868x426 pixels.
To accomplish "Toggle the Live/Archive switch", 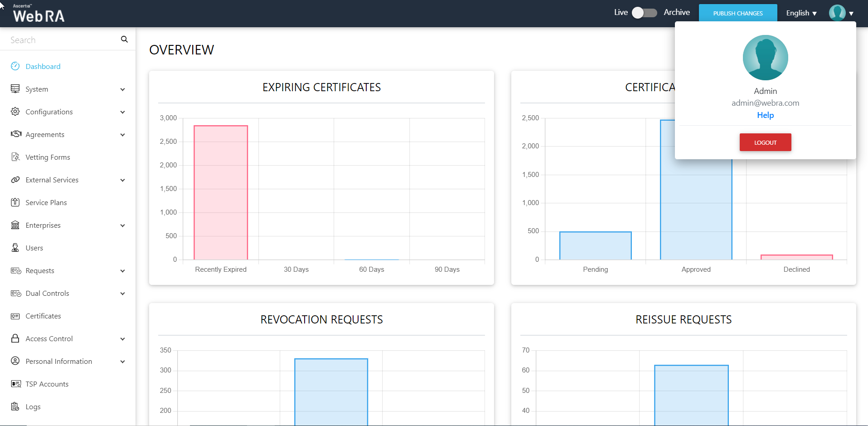I will pyautogui.click(x=644, y=13).
